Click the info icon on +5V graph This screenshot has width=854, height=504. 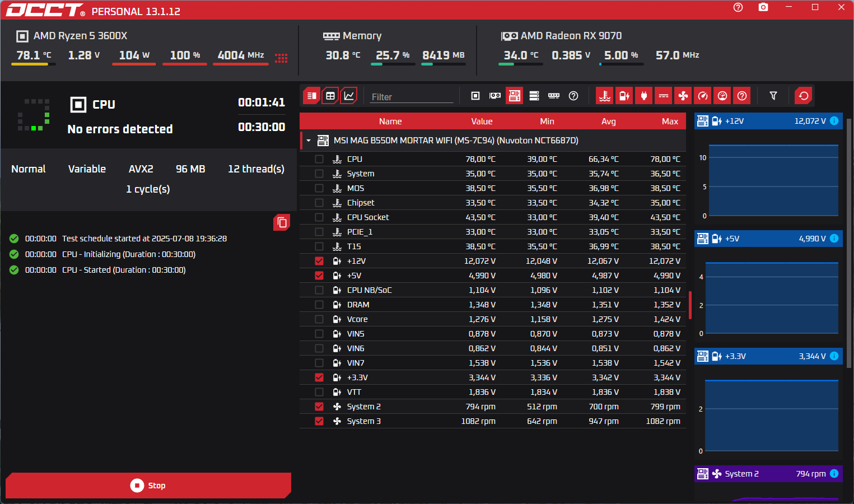click(834, 239)
